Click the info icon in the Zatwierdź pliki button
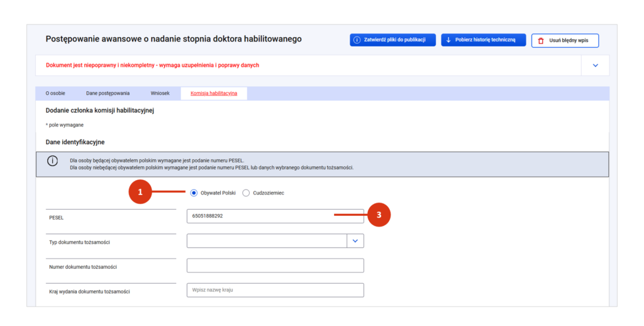The width and height of the screenshot is (644, 326). click(x=357, y=40)
